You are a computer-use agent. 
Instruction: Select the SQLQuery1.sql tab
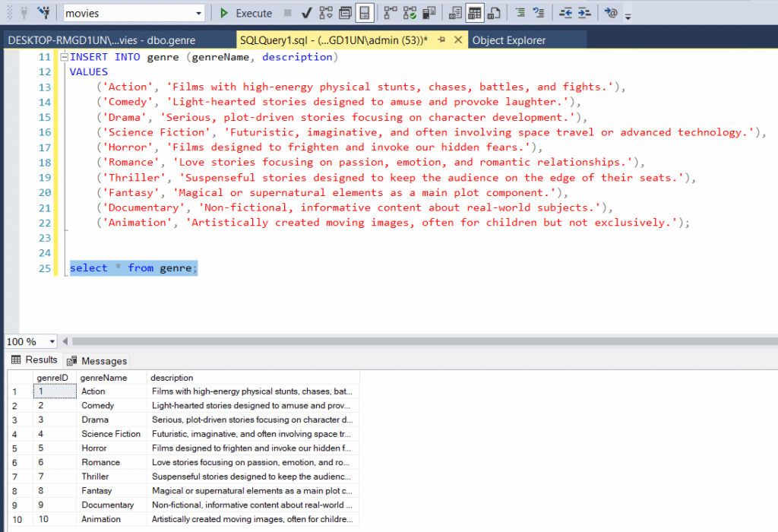(334, 40)
